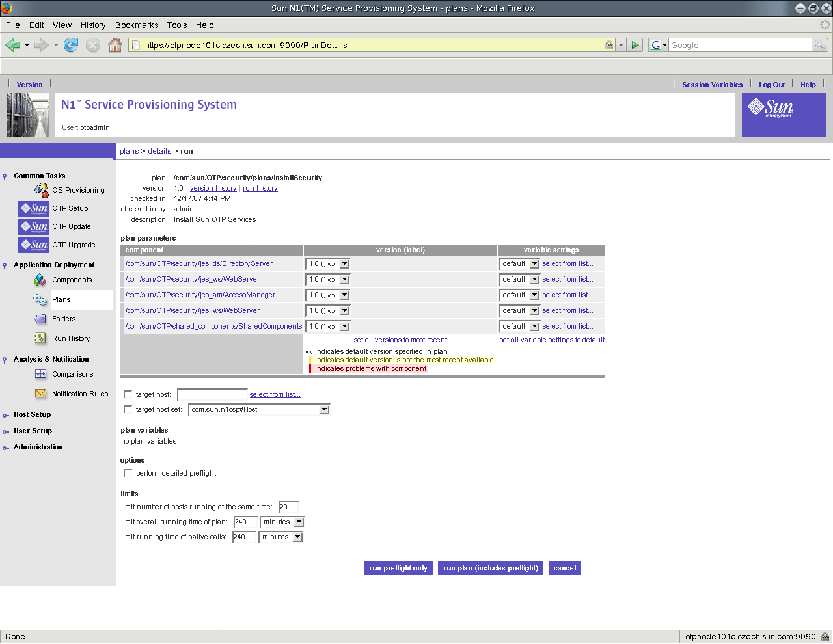The height and width of the screenshot is (644, 833).
Task: Open the File menu
Action: tap(12, 25)
